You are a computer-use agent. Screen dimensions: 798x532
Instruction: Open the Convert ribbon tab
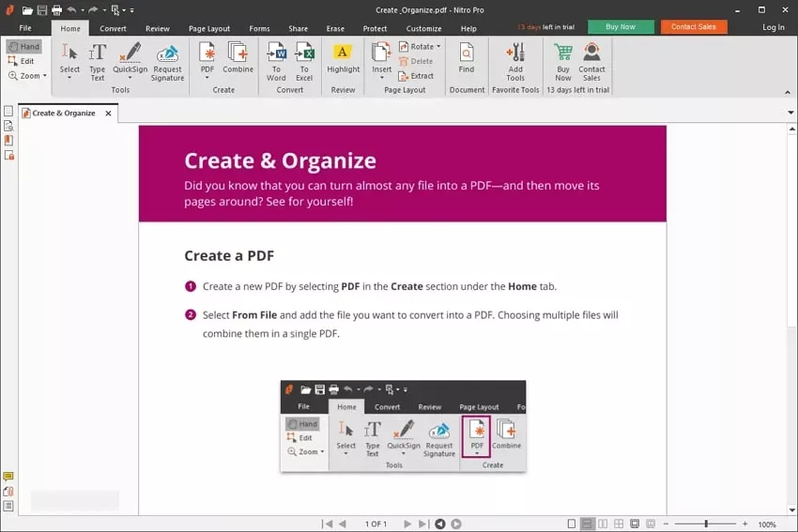pos(113,28)
